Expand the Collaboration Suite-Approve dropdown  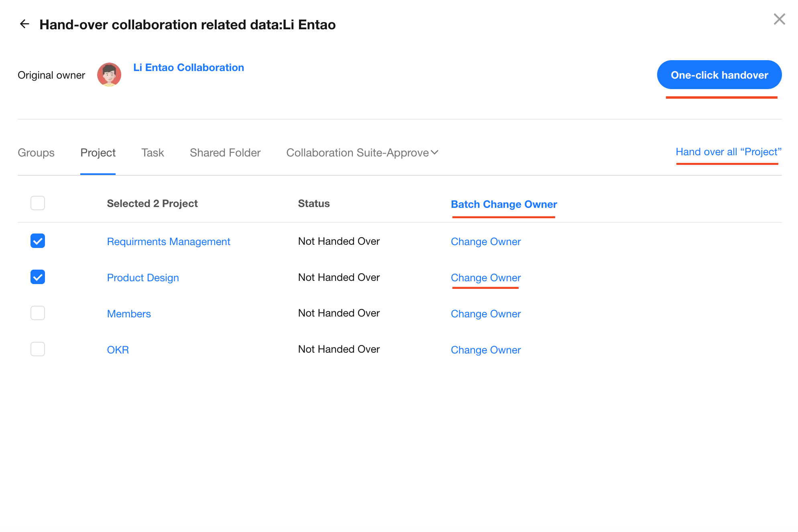pos(362,152)
